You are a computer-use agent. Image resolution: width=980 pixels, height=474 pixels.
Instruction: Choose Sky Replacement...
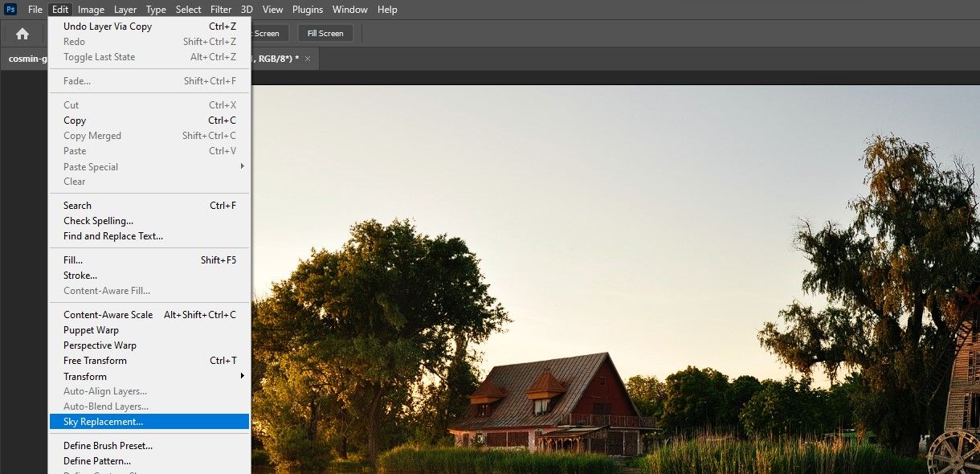pyautogui.click(x=149, y=422)
